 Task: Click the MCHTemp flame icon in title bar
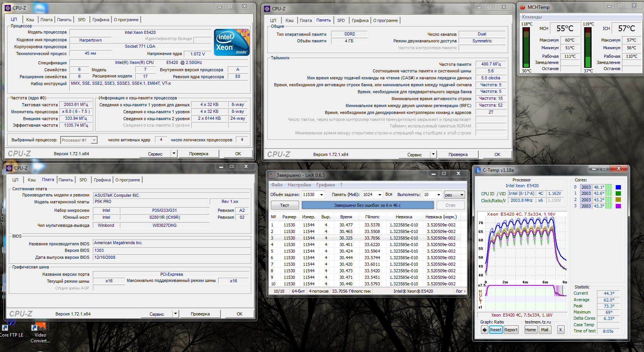(x=523, y=7)
